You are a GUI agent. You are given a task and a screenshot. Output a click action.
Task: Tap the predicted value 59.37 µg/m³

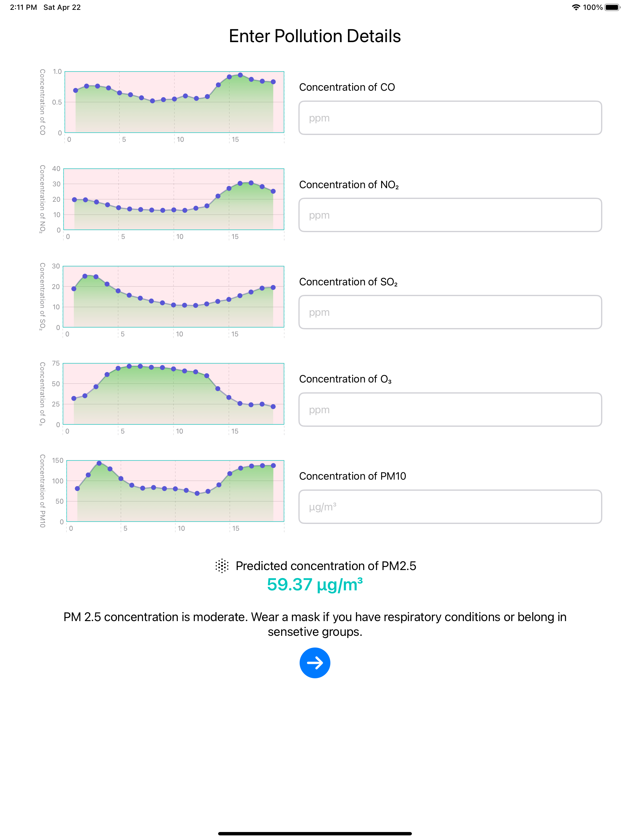coord(315,584)
